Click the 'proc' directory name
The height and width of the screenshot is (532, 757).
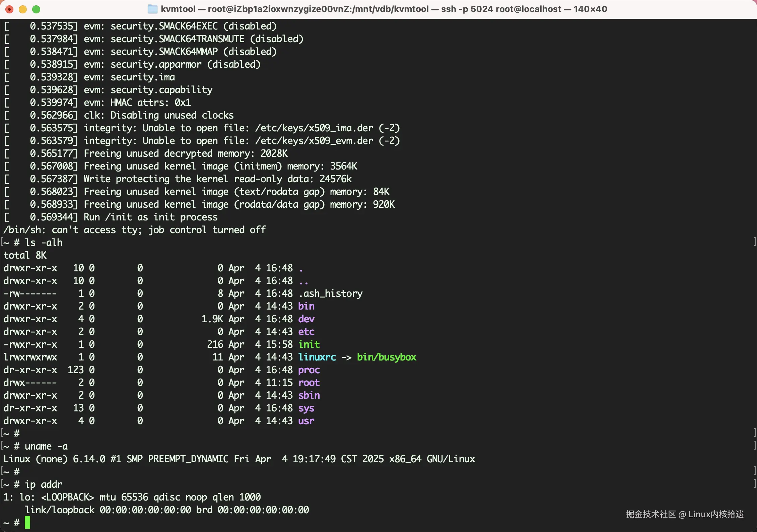(x=309, y=370)
